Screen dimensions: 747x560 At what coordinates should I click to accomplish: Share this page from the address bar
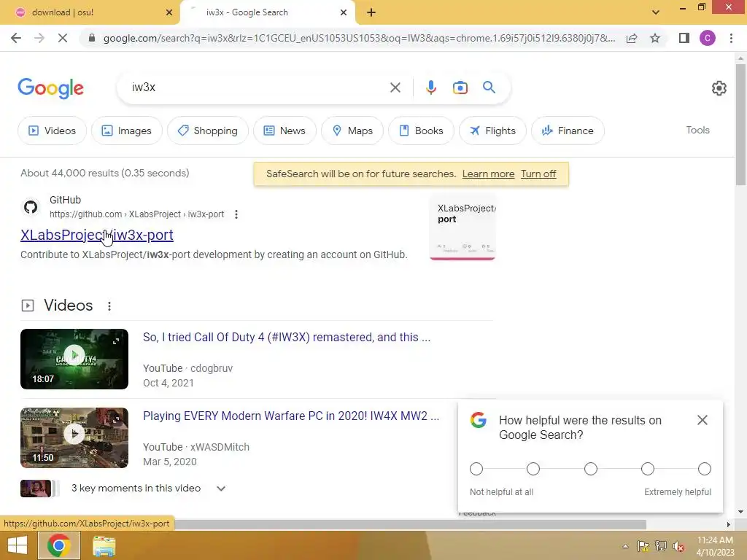[632, 38]
